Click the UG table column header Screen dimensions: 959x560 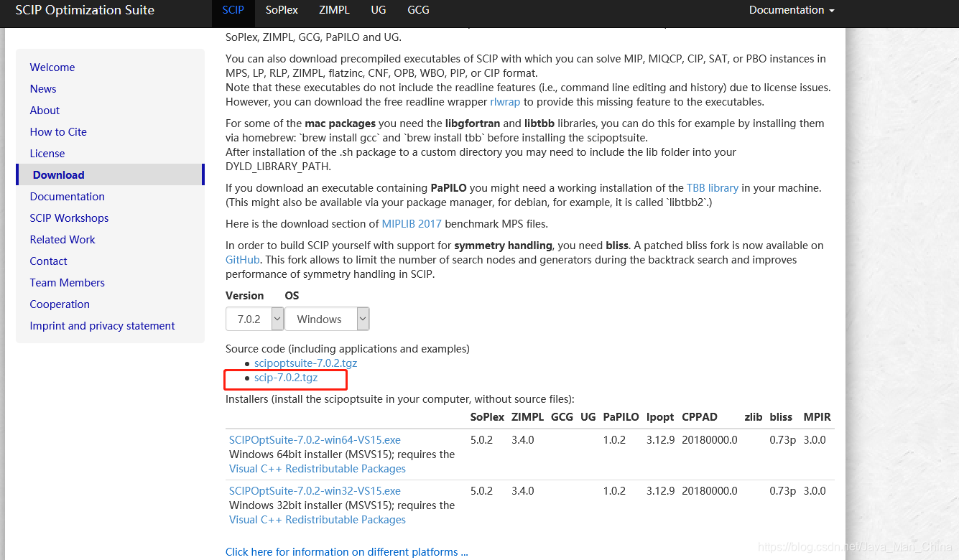point(588,417)
